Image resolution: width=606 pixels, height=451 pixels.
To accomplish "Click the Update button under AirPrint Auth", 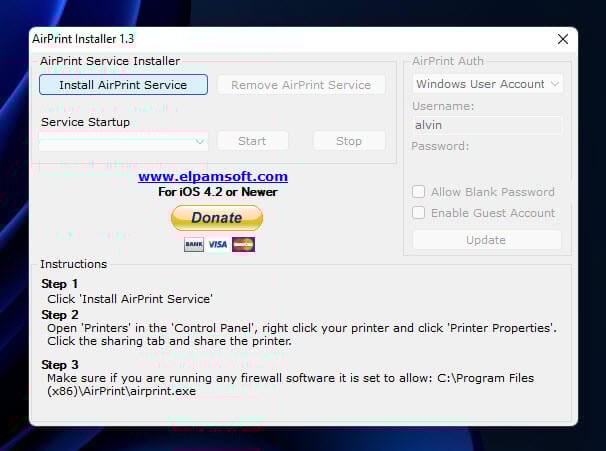I will 486,240.
